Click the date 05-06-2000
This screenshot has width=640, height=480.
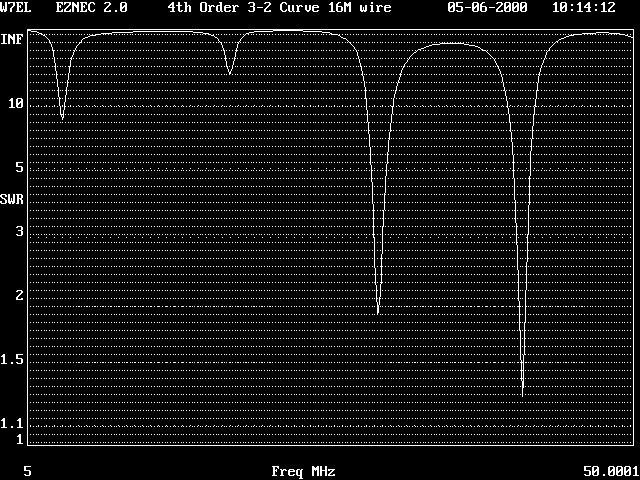coord(487,7)
